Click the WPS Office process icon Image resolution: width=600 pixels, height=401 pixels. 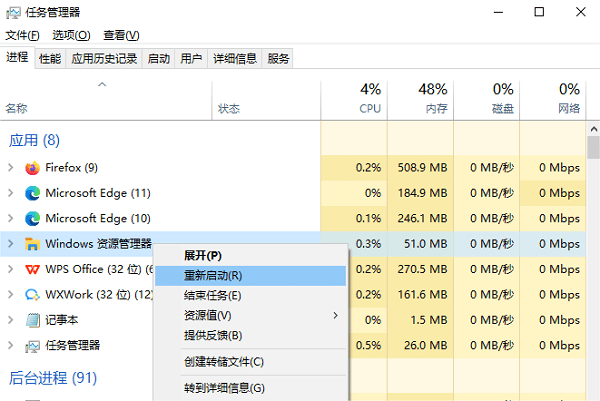(32, 269)
